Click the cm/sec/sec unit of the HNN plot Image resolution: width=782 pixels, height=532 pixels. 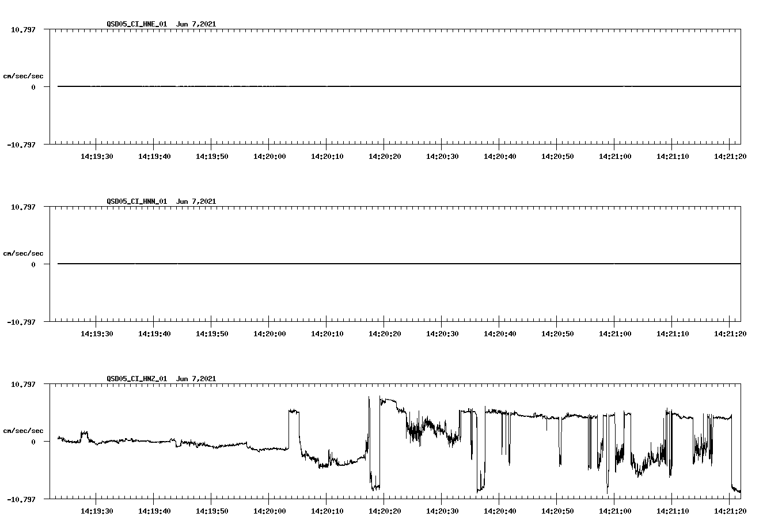[x=23, y=253]
